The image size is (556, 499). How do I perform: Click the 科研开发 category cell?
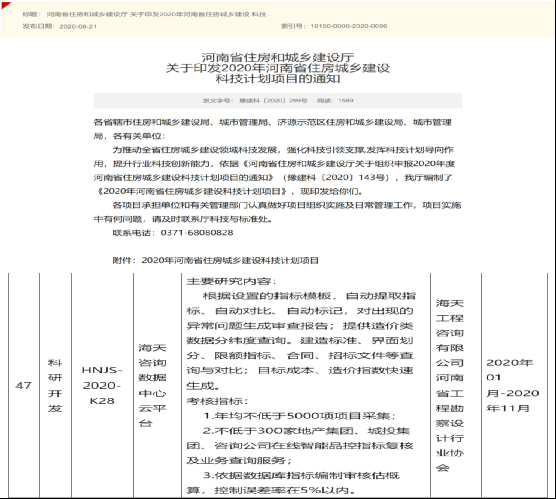pyautogui.click(x=55, y=386)
